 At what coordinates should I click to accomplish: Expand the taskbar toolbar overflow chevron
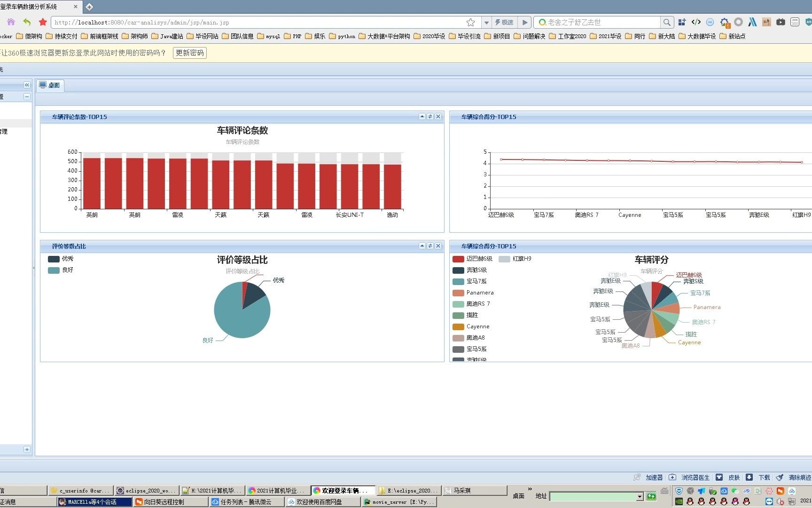pos(530,489)
